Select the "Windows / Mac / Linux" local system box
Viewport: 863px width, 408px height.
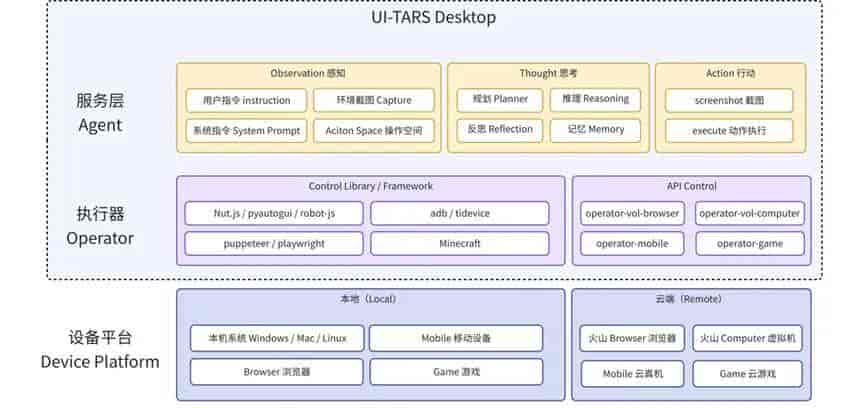click(277, 338)
